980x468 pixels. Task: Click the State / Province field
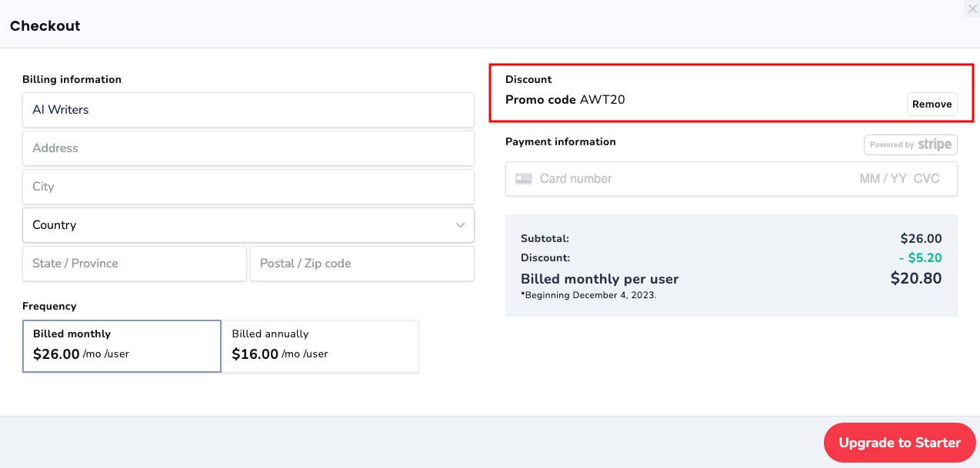pos(134,264)
